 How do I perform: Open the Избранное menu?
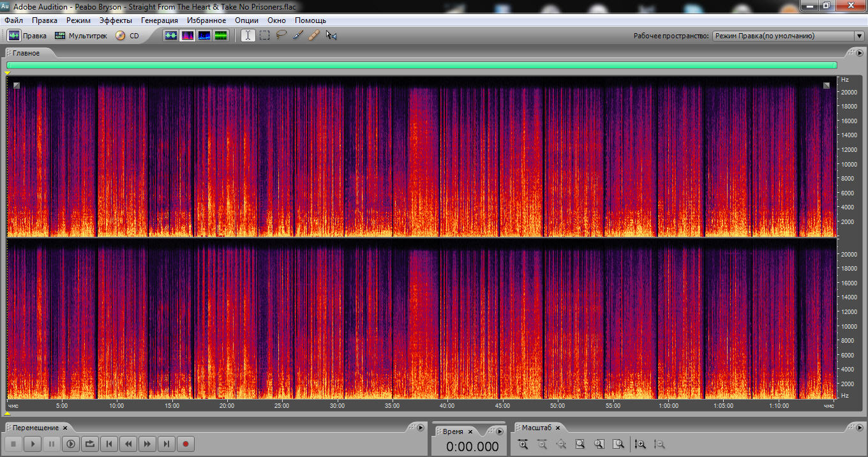206,20
